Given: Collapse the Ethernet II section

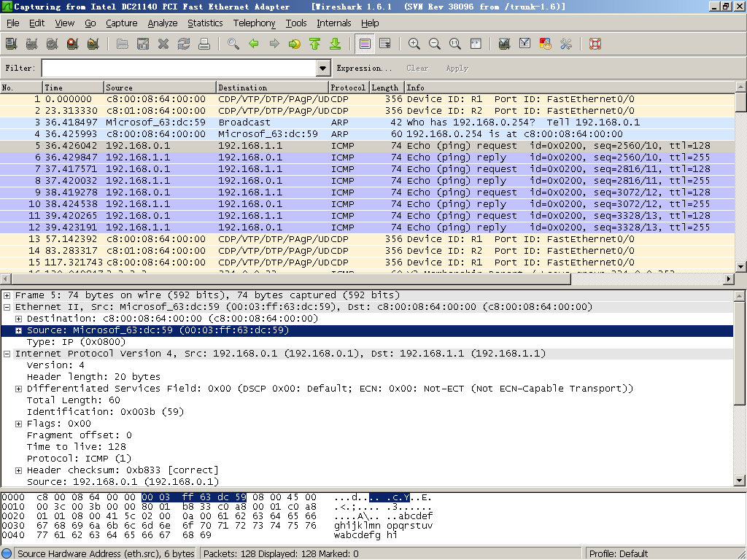Looking at the screenshot, I should click(7, 307).
